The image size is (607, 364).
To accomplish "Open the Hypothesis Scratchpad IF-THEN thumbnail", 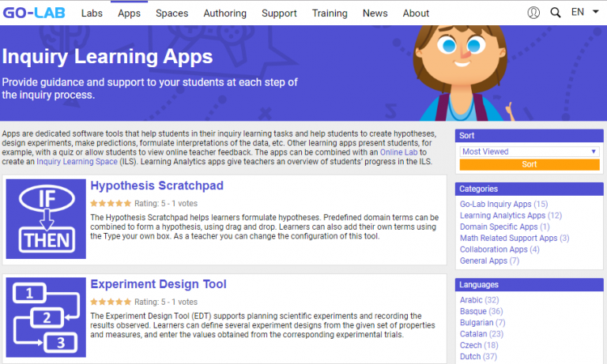I will pos(46,219).
